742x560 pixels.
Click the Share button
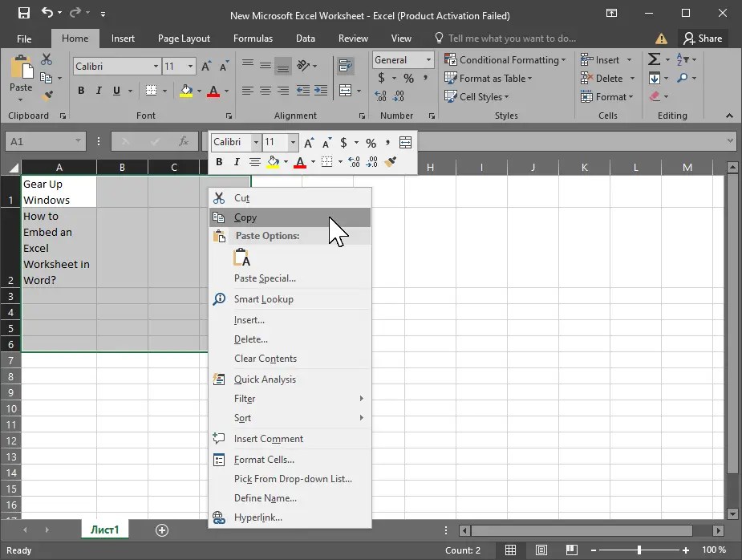pos(703,38)
